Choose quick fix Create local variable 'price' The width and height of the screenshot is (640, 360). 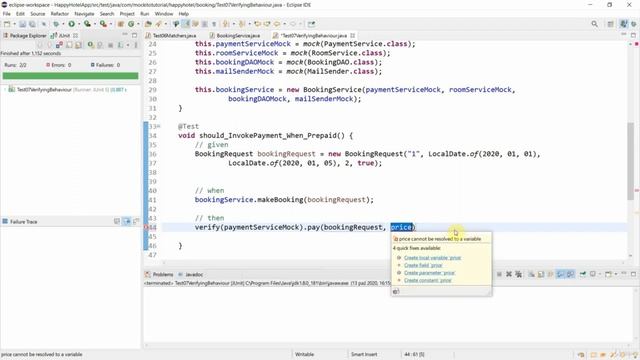tap(432, 258)
